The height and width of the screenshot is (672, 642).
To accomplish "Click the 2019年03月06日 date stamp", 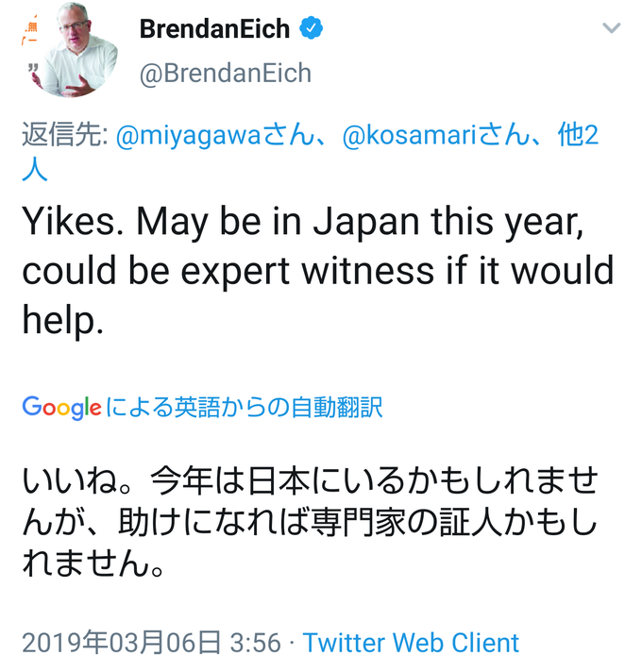I will [x=122, y=643].
